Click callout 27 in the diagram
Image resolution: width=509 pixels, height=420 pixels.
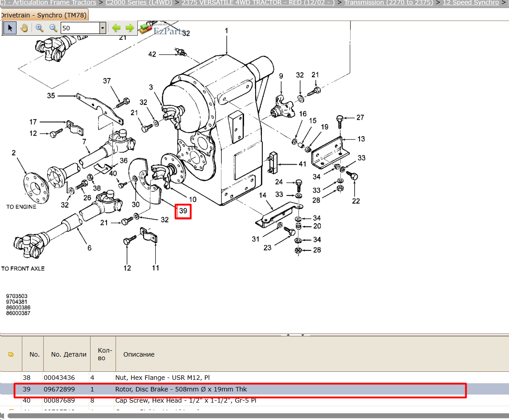coord(360,117)
